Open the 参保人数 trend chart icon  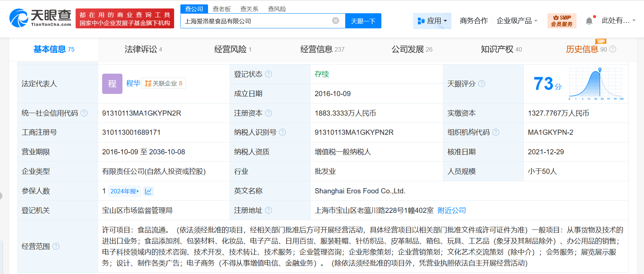point(148,191)
